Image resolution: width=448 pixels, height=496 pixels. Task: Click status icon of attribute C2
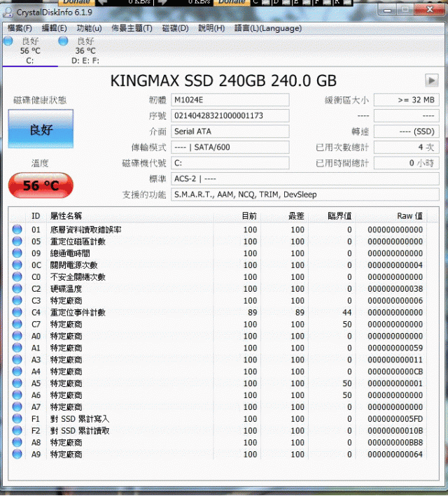(x=17, y=288)
